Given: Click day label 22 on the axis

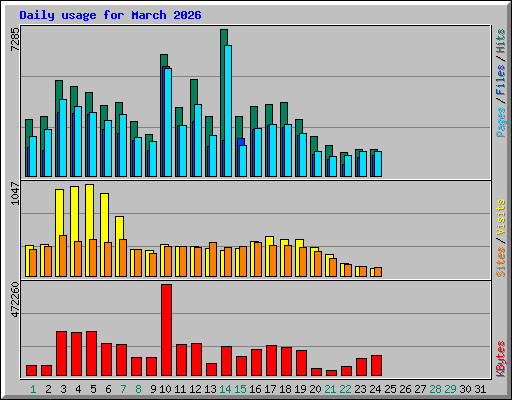Looking at the screenshot, I should [x=345, y=389].
